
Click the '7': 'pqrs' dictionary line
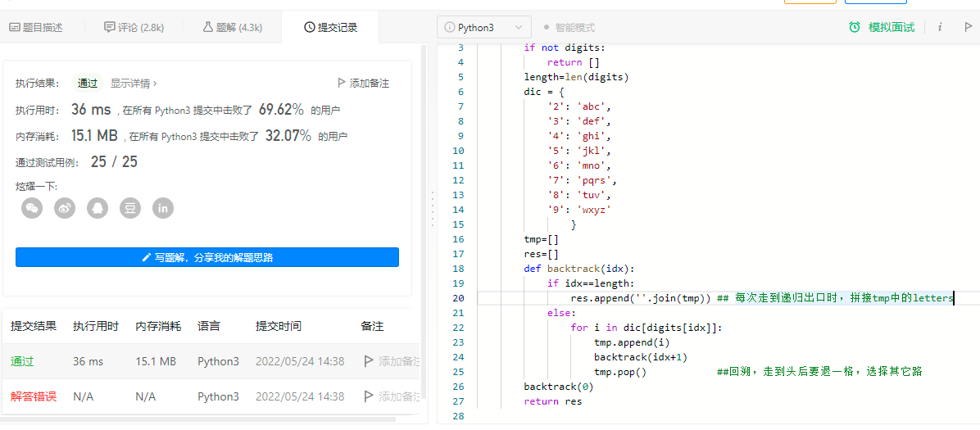click(x=582, y=181)
